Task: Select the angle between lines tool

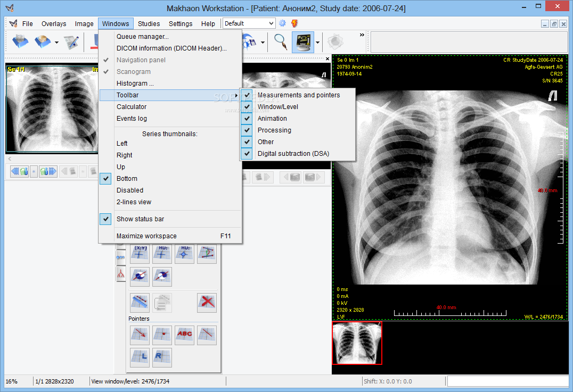Action: [x=207, y=253]
